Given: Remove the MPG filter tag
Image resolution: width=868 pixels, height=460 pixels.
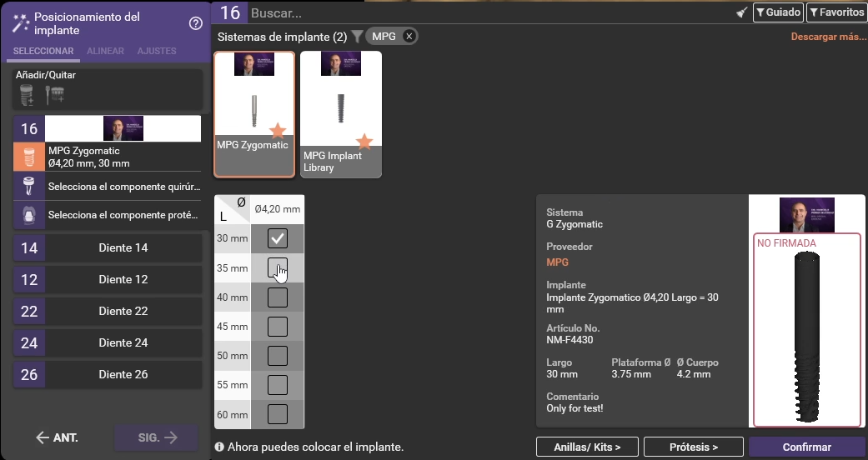Looking at the screenshot, I should [409, 37].
